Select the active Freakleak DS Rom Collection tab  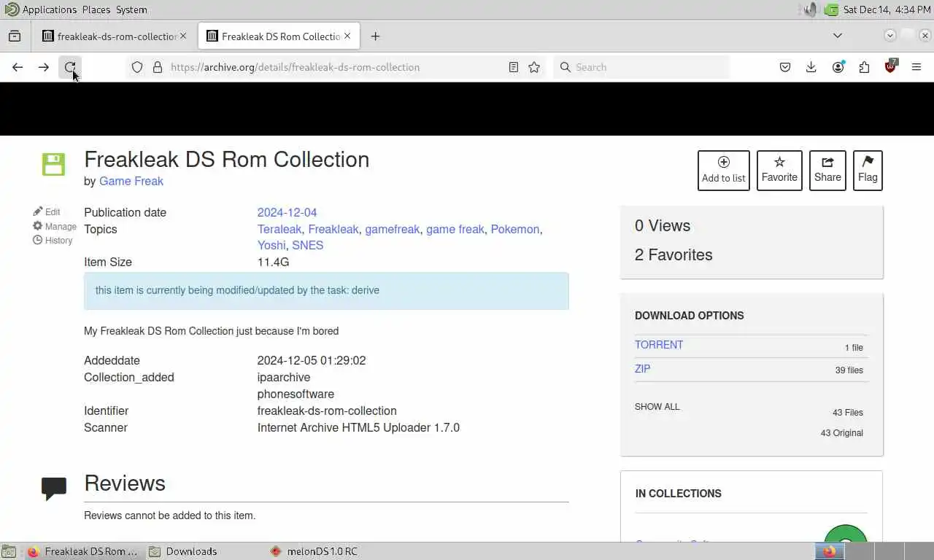click(279, 36)
